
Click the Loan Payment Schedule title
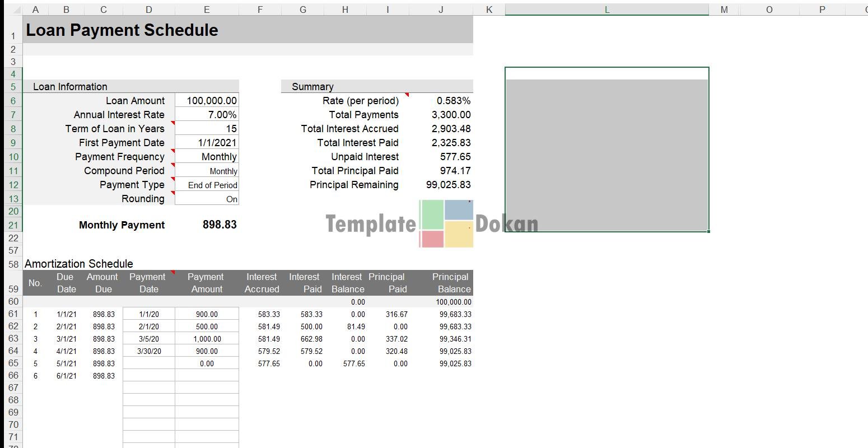point(122,30)
